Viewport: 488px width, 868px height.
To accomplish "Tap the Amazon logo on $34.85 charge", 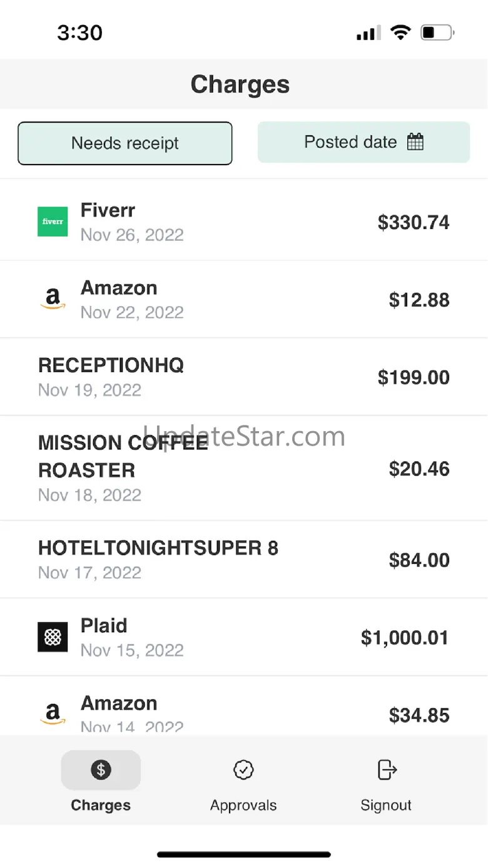I will (53, 714).
